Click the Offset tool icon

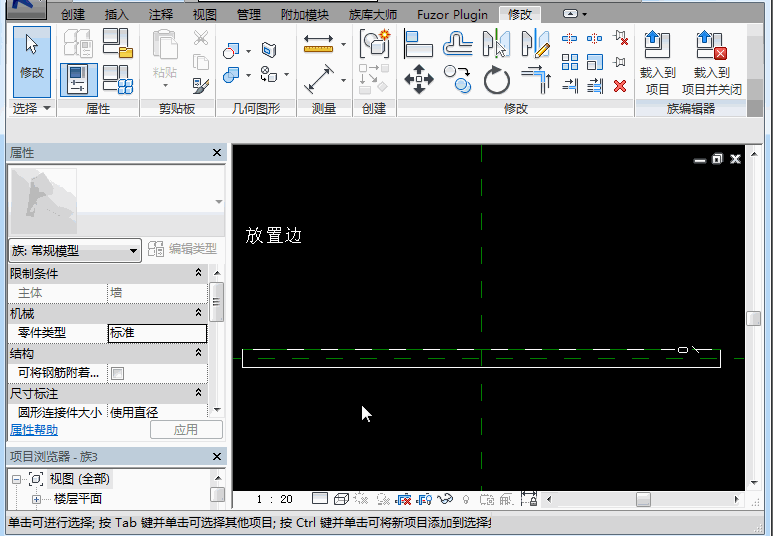click(x=457, y=44)
